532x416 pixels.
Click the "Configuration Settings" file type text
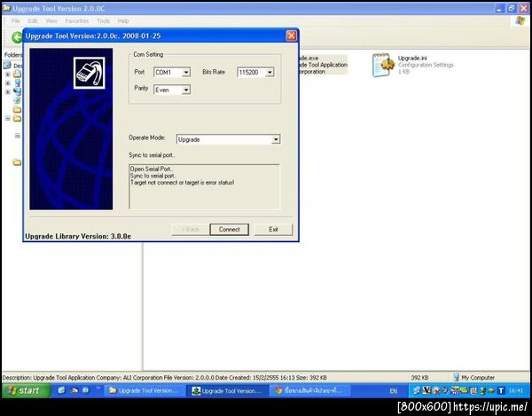[x=426, y=65]
